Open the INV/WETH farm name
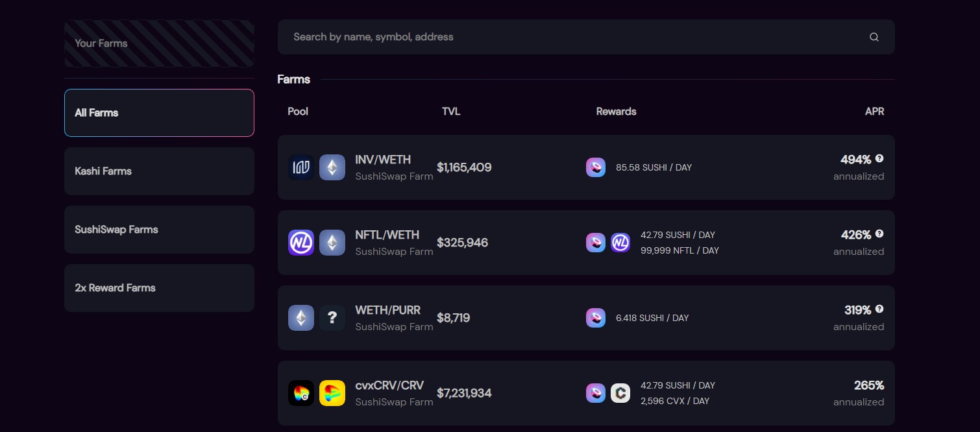Image resolution: width=980 pixels, height=432 pixels. (383, 160)
